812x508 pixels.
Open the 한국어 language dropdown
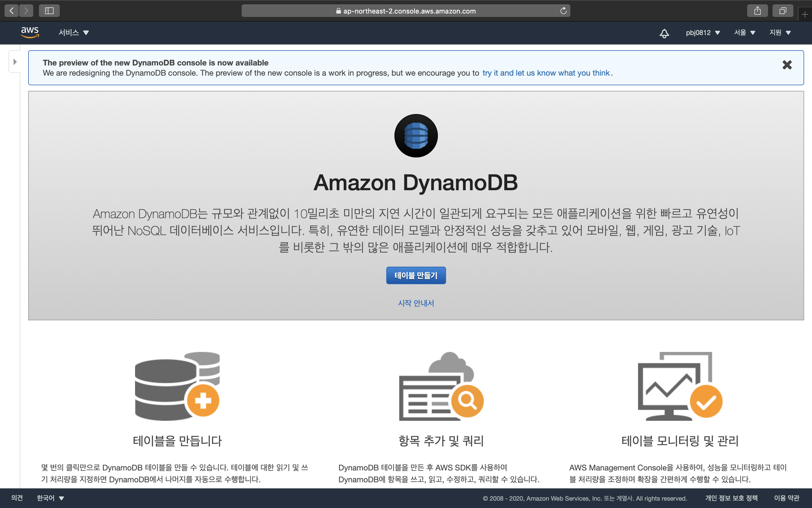(50, 498)
